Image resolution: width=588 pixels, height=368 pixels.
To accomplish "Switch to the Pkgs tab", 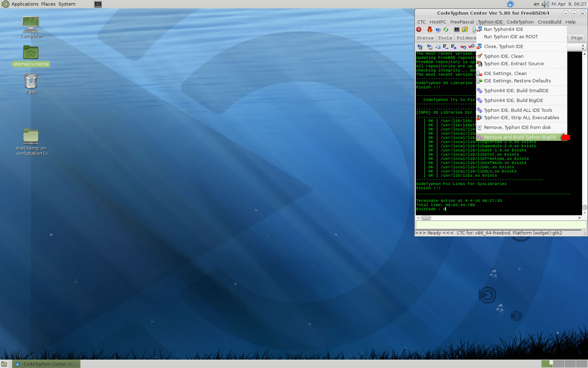I will point(576,38).
